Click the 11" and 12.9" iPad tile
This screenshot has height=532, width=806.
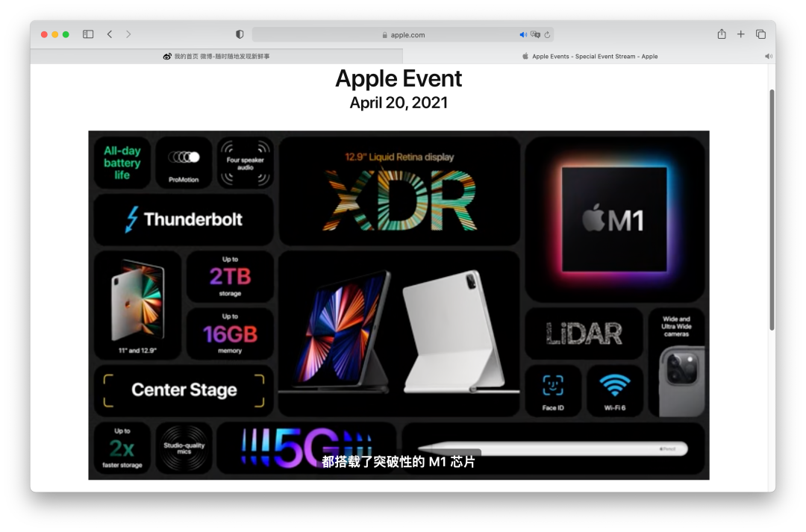[137, 305]
